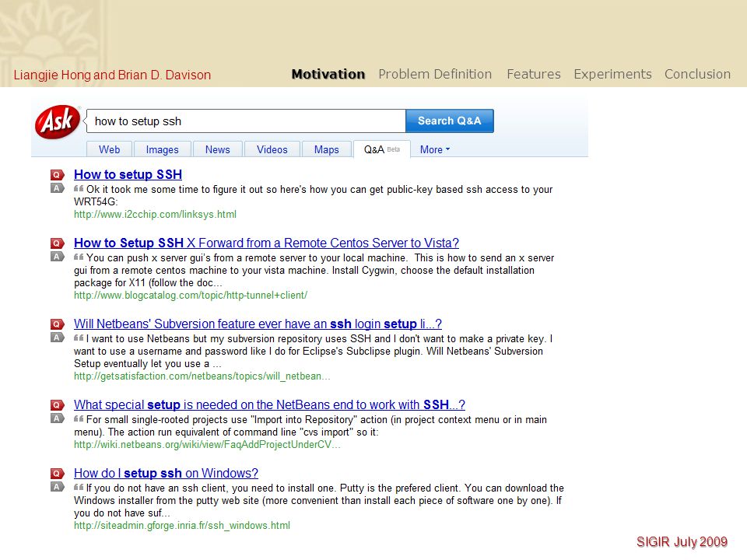Image resolution: width=747 pixels, height=560 pixels.
Task: Switch to the Images tab
Action: 163,149
